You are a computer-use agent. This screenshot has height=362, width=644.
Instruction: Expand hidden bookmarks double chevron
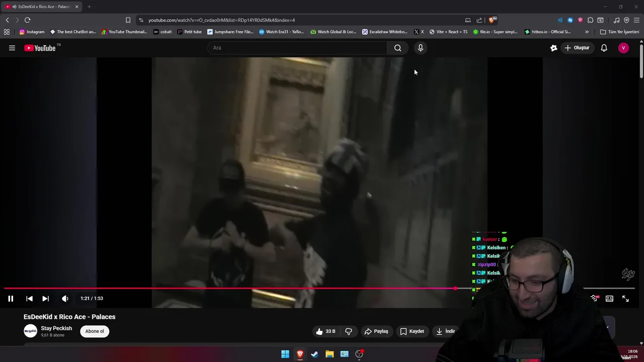pos(587,32)
